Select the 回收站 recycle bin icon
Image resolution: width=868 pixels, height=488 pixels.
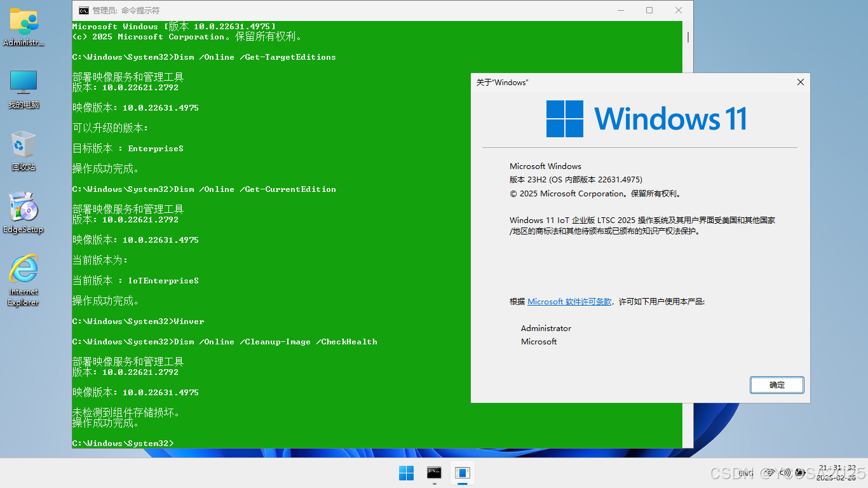pyautogui.click(x=24, y=151)
